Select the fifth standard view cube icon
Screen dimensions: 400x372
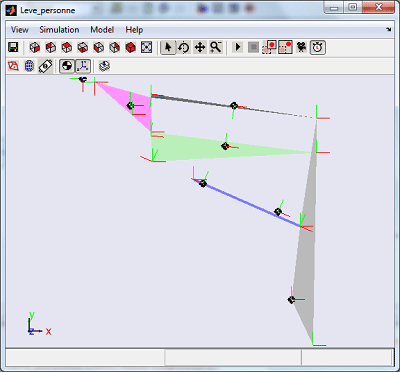coord(98,47)
